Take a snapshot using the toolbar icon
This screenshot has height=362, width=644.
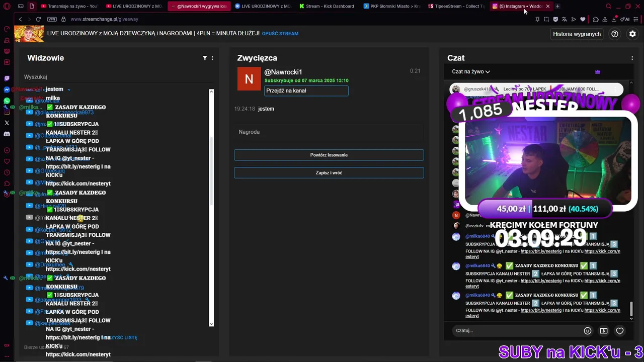tap(546, 19)
